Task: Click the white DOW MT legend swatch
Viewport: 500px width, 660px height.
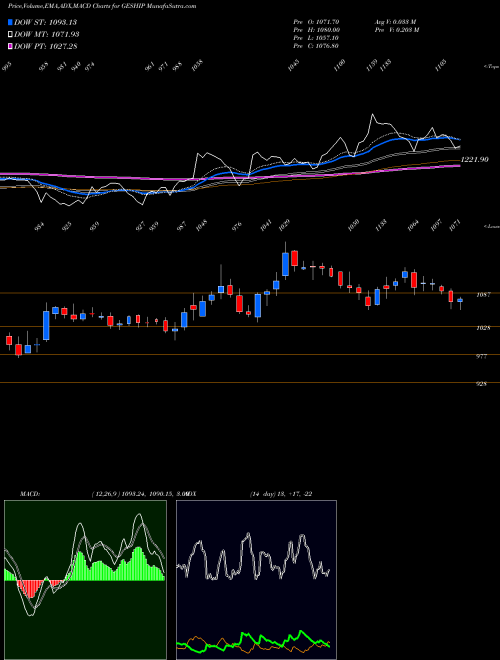Action: (10, 35)
